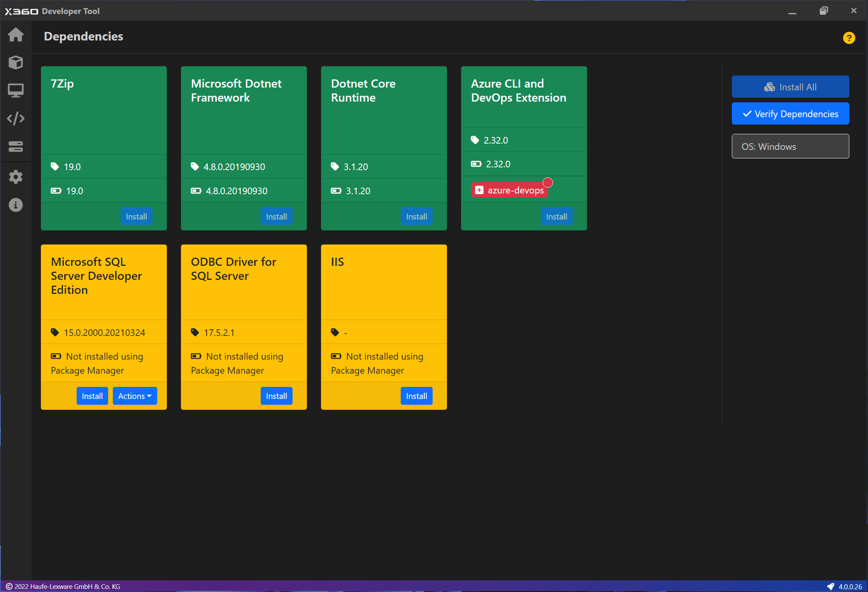
Task: Open the code brackets sidebar icon
Action: [x=16, y=118]
